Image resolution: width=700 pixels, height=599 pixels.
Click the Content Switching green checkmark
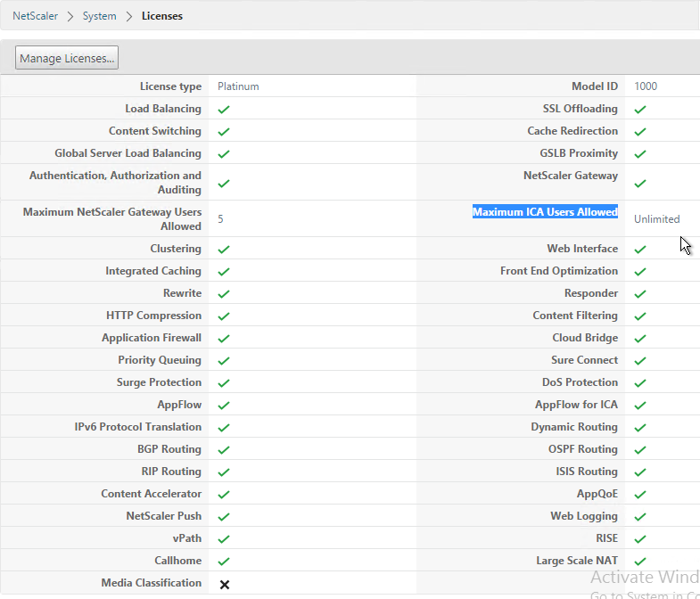[224, 131]
